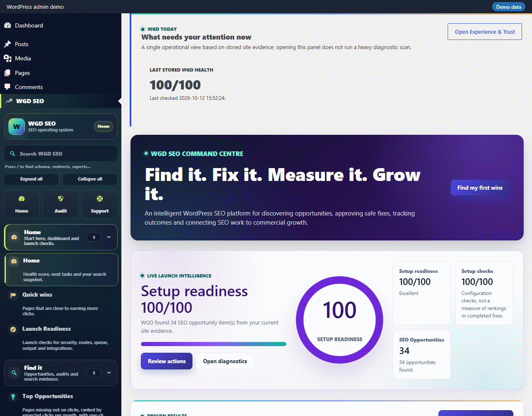Click the WGD SEO trend icon
532x416 pixels.
coord(9,101)
